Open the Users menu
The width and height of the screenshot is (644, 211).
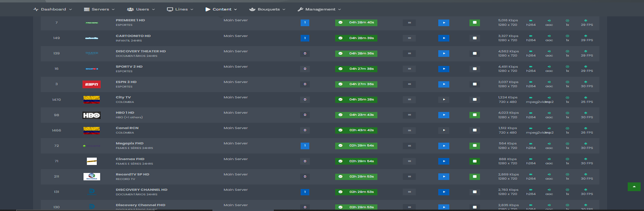click(x=141, y=9)
